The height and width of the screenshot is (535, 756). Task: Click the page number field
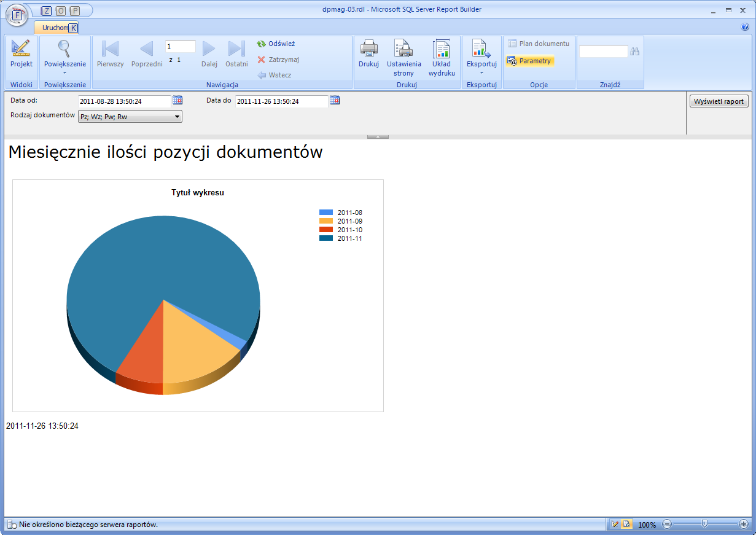[x=181, y=47]
